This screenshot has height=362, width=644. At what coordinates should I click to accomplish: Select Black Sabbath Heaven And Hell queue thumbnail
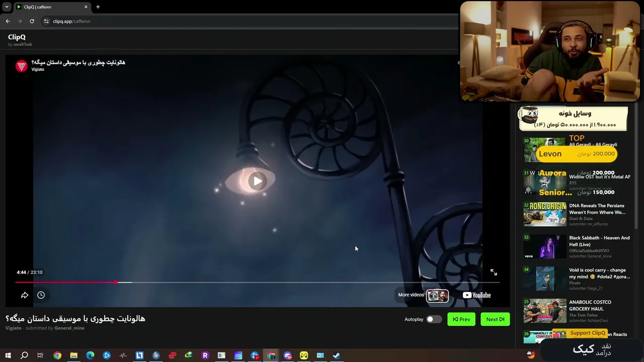coord(545,246)
